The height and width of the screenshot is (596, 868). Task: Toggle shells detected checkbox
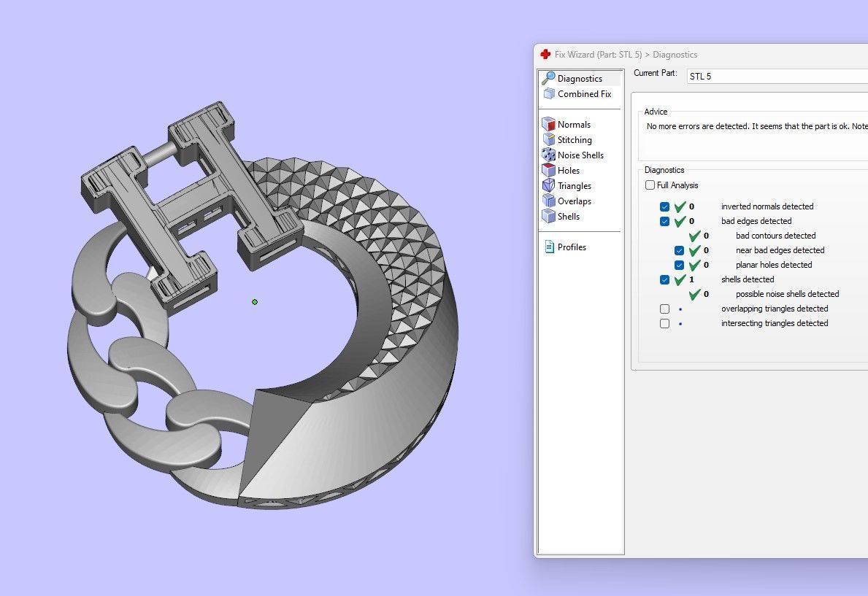664,280
